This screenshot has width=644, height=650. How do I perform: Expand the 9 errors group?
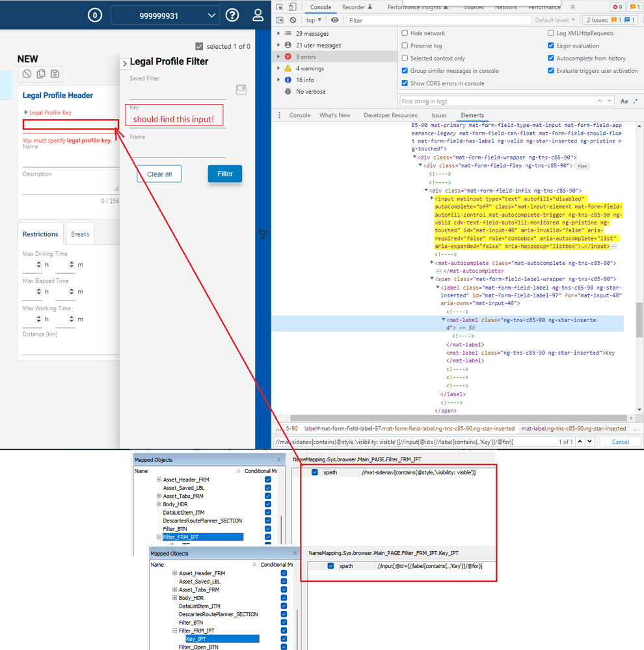[278, 57]
